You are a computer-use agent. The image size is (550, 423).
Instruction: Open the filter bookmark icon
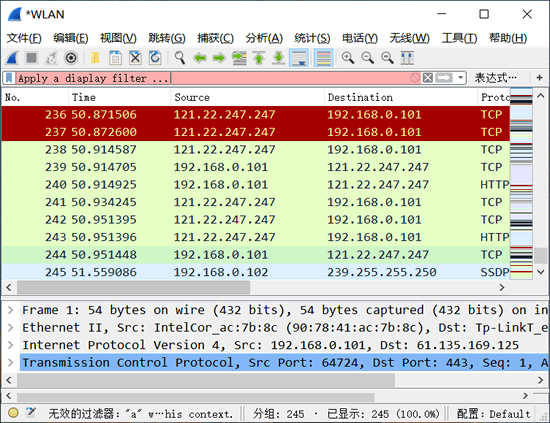point(9,78)
